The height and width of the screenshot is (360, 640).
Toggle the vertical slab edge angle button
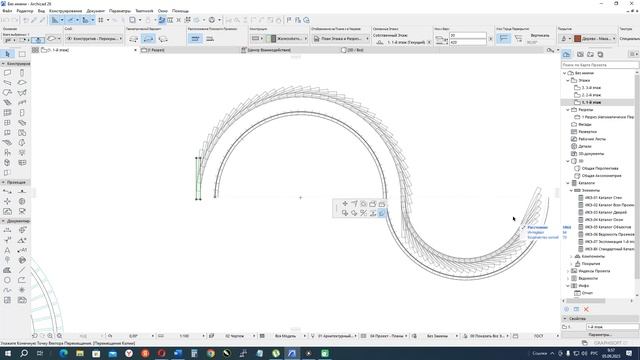[504, 38]
